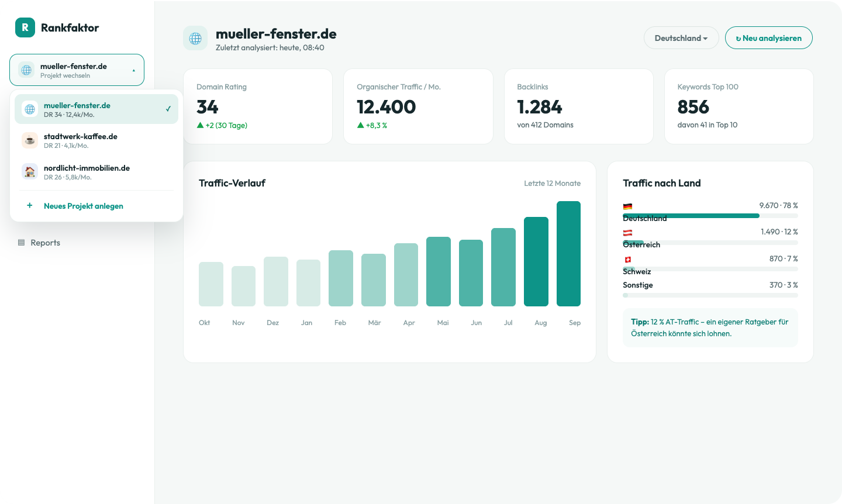Switch to nordlicht-immobilien.de project
Viewport: 842px width, 504px height.
point(96,172)
